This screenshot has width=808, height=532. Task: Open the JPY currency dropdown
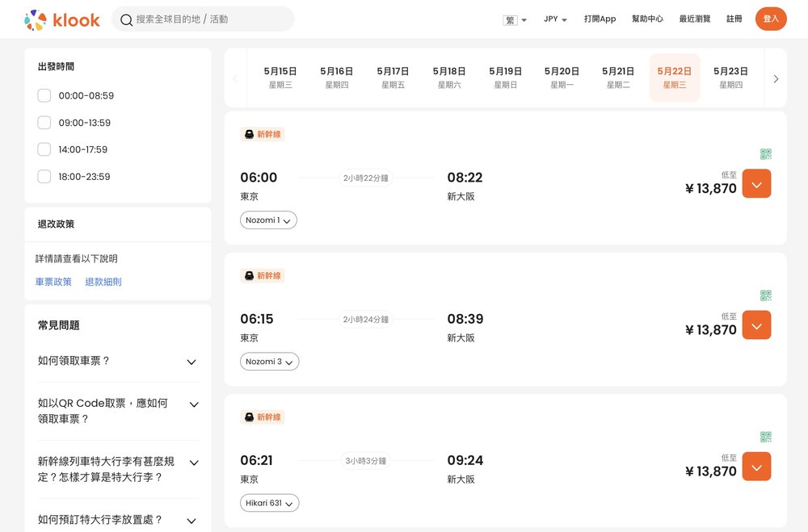click(555, 19)
